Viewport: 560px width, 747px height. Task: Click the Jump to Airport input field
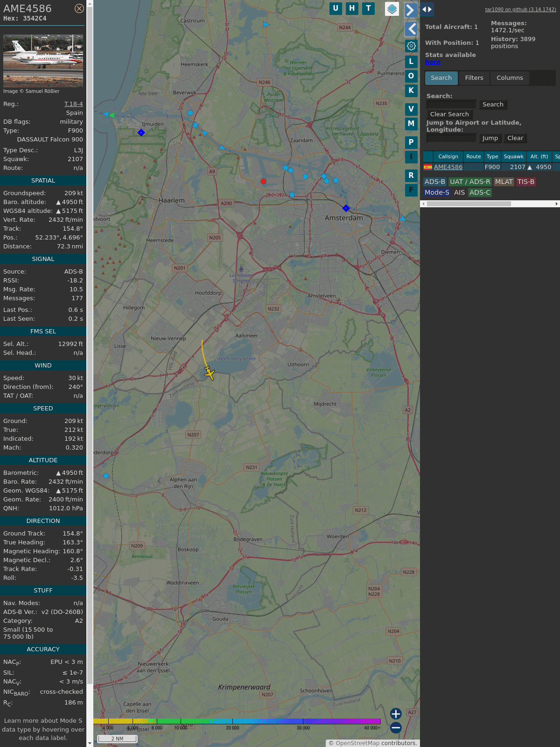[x=451, y=138]
